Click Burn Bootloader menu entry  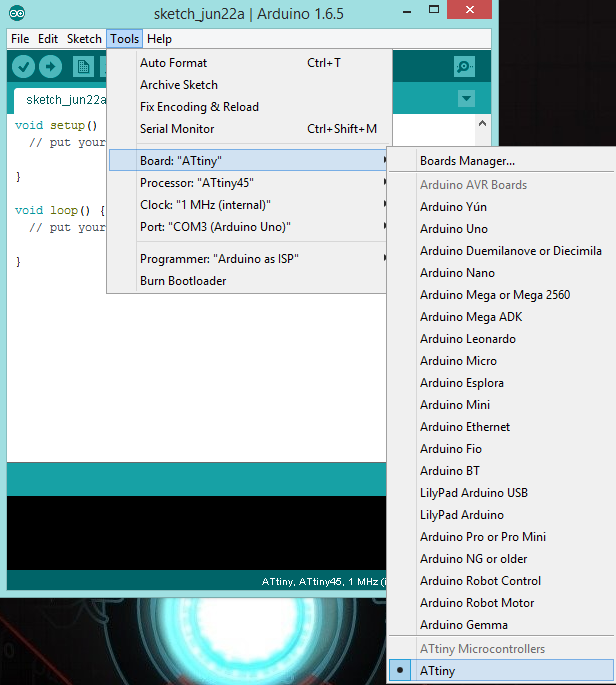247,280
